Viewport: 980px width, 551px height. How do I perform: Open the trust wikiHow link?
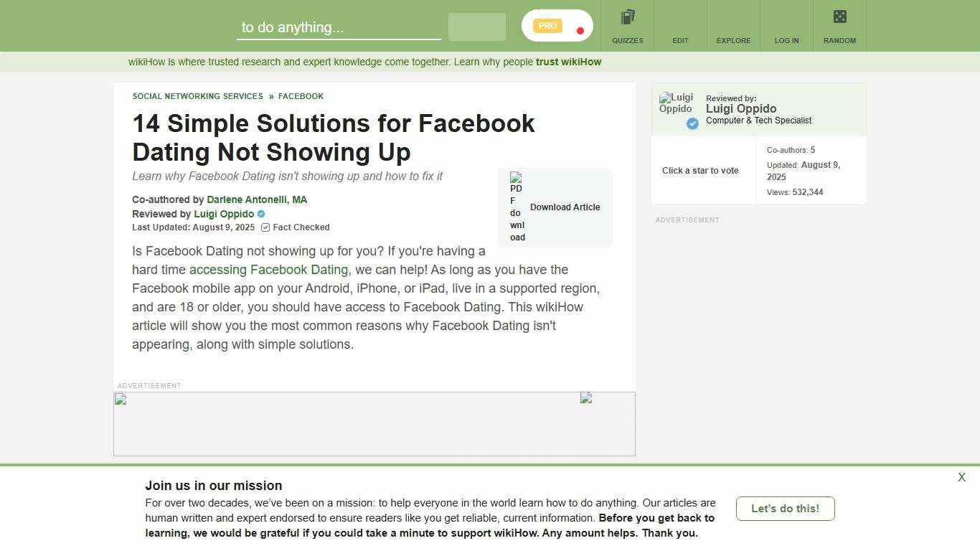tap(567, 62)
